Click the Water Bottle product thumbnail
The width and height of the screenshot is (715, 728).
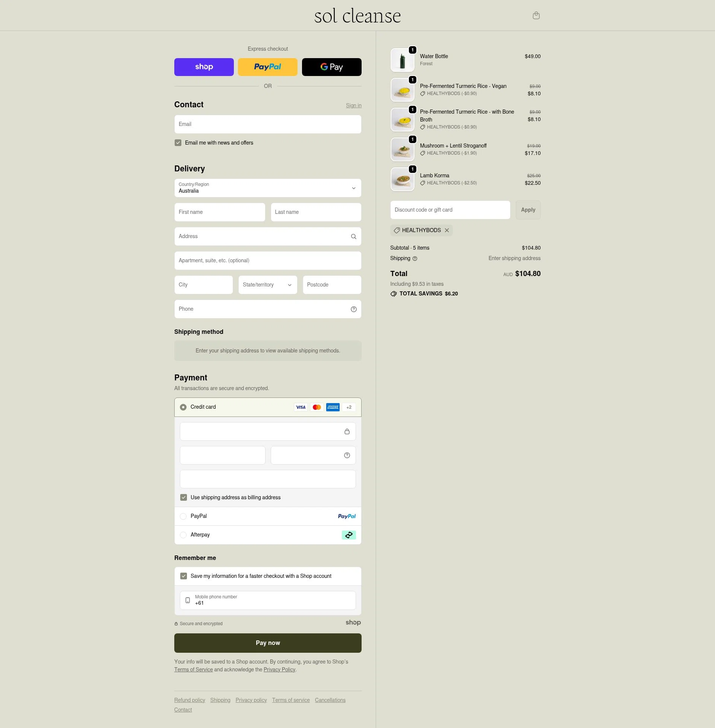[x=402, y=60]
